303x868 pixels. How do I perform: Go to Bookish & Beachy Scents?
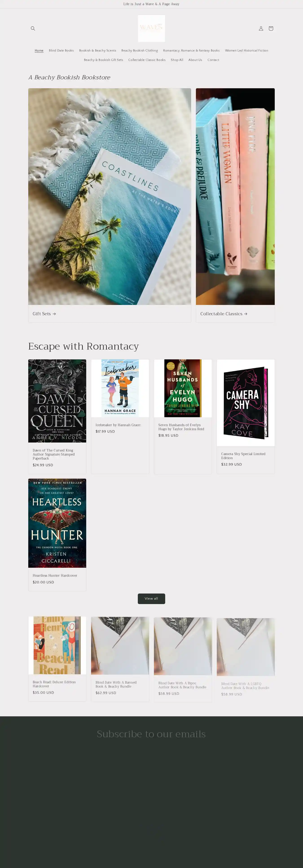pos(97,51)
